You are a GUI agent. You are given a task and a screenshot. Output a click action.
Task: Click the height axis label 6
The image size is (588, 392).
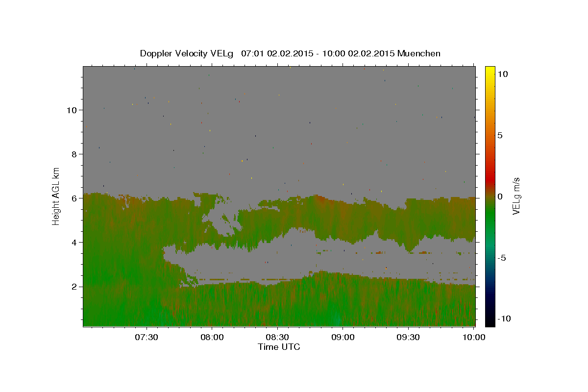(74, 198)
